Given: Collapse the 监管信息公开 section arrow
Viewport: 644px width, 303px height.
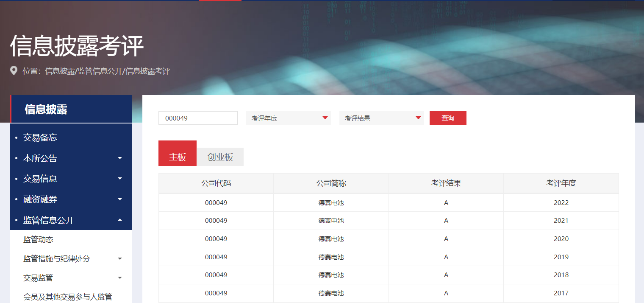Looking at the screenshot, I should click(120, 220).
